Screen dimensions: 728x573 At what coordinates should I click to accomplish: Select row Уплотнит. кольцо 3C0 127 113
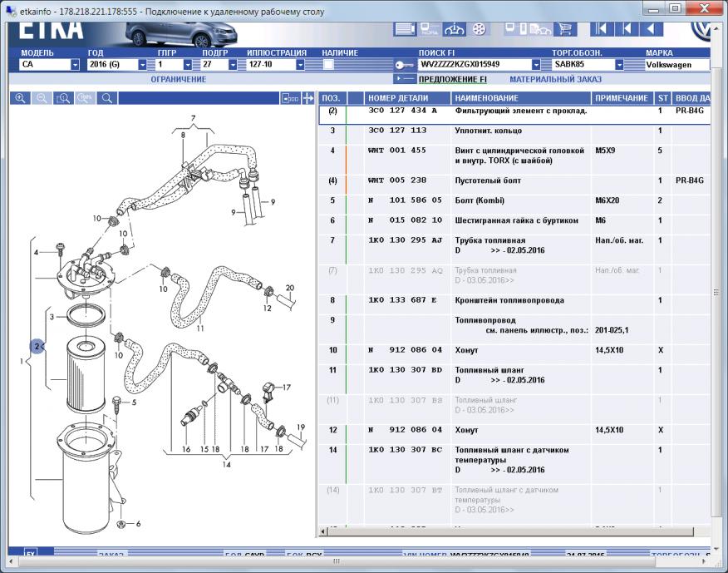[x=514, y=134]
